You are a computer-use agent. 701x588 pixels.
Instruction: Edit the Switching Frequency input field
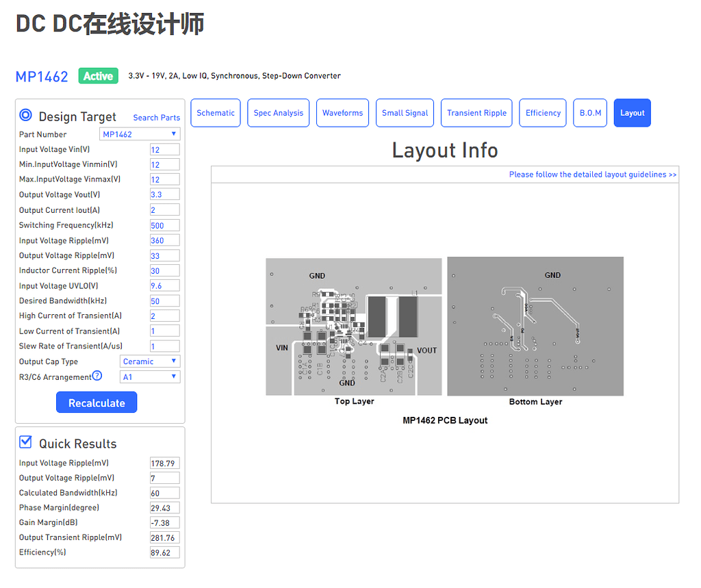(164, 225)
